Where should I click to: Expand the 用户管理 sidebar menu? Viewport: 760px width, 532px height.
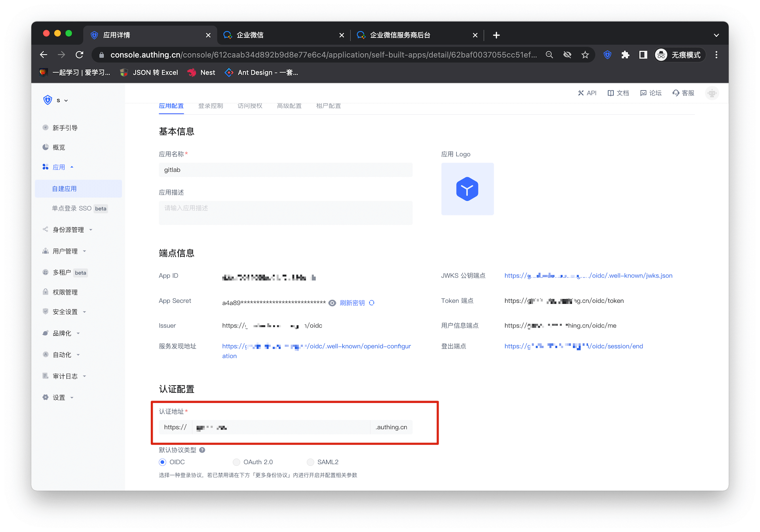pos(65,251)
